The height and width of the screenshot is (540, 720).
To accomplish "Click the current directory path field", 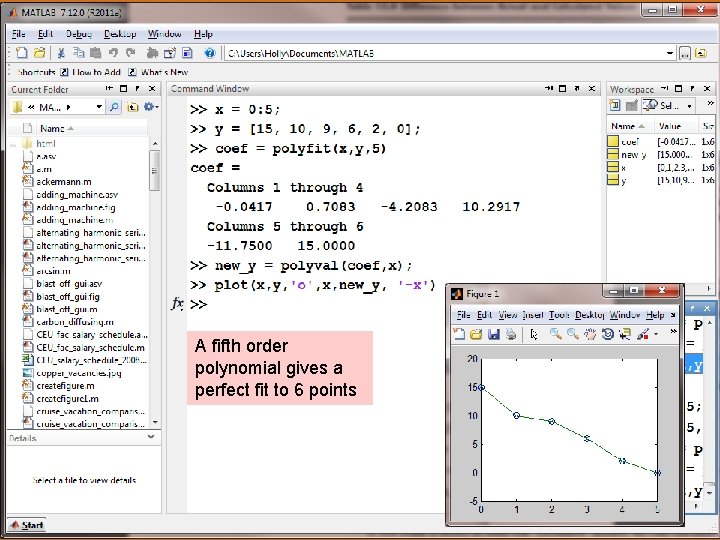I will click(x=444, y=54).
